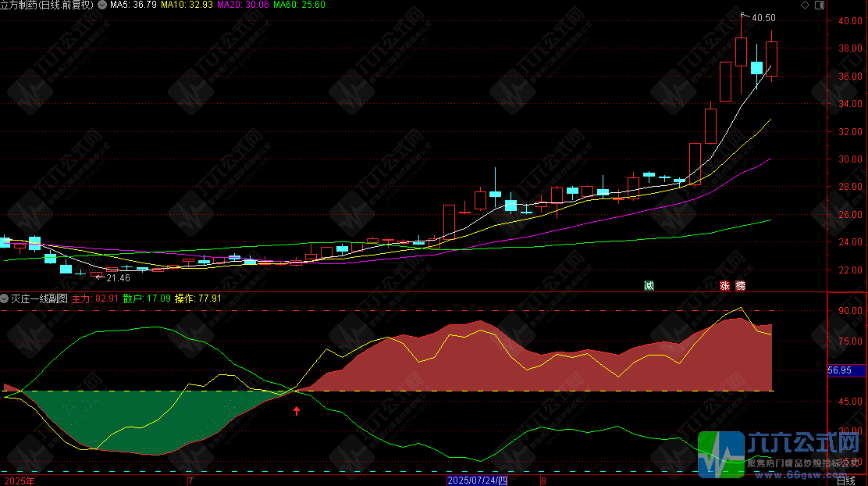Click the 日线 period label at bottom-right

pyautogui.click(x=846, y=481)
